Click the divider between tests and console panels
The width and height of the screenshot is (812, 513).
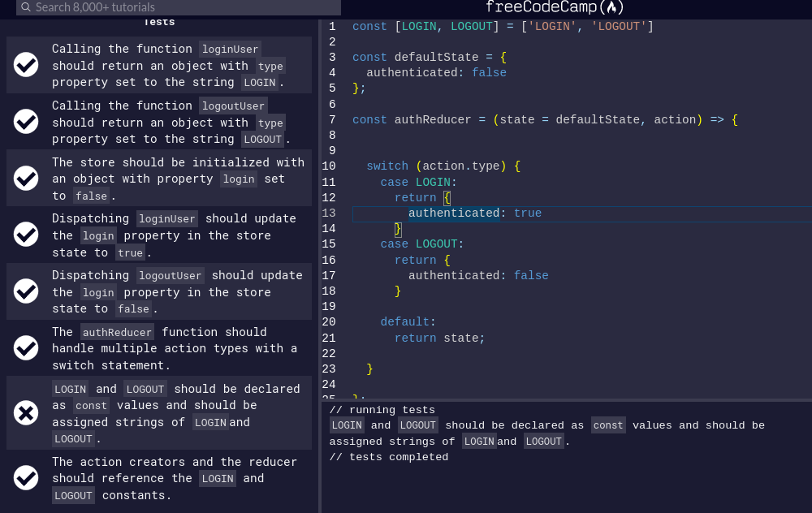pyautogui.click(x=568, y=399)
